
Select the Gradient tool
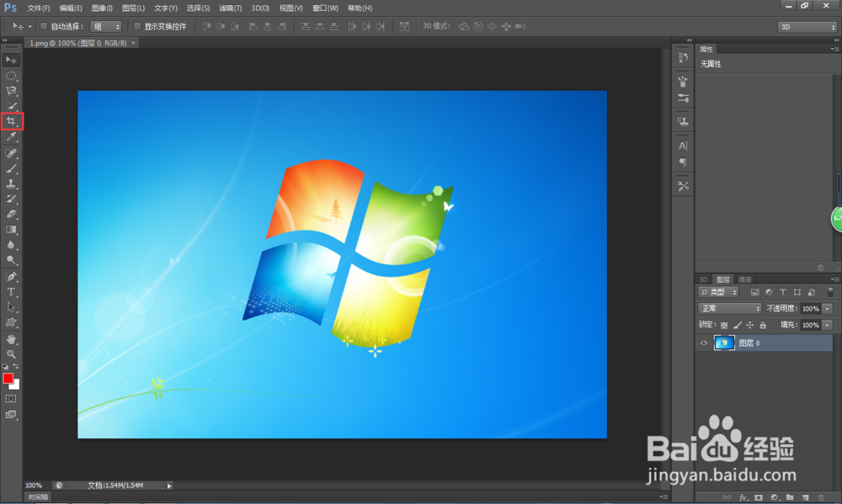click(x=11, y=229)
